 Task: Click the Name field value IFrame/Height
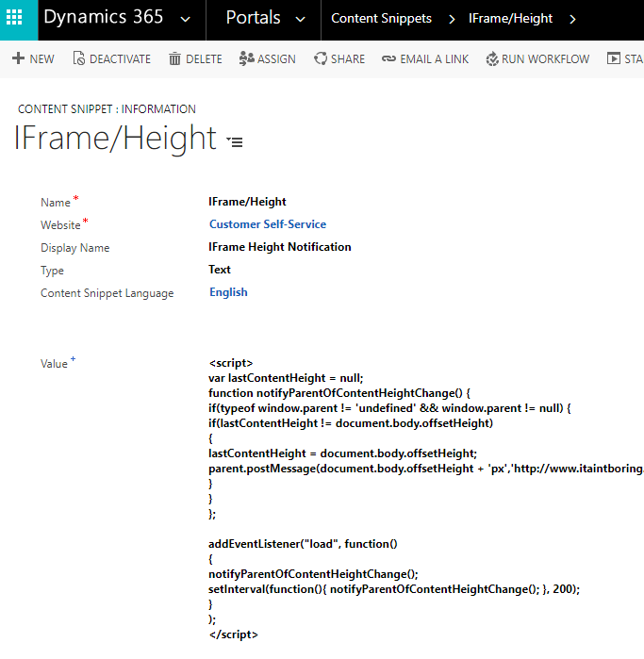click(247, 202)
